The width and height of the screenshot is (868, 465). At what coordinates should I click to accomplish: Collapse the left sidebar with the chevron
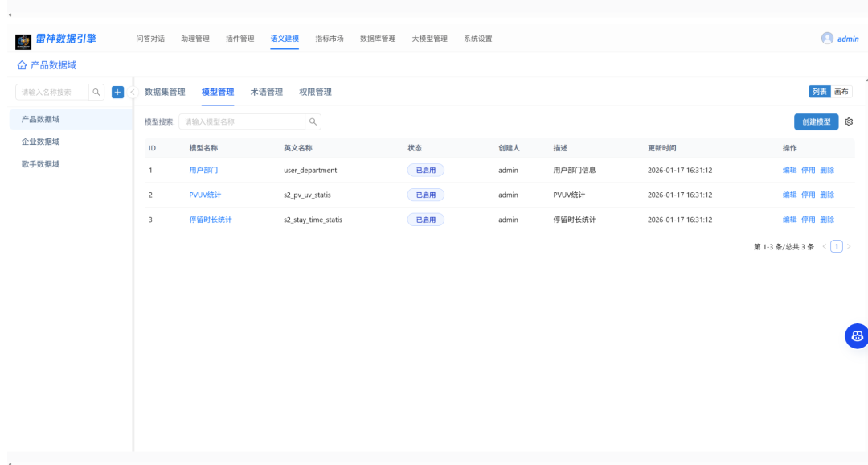point(132,91)
